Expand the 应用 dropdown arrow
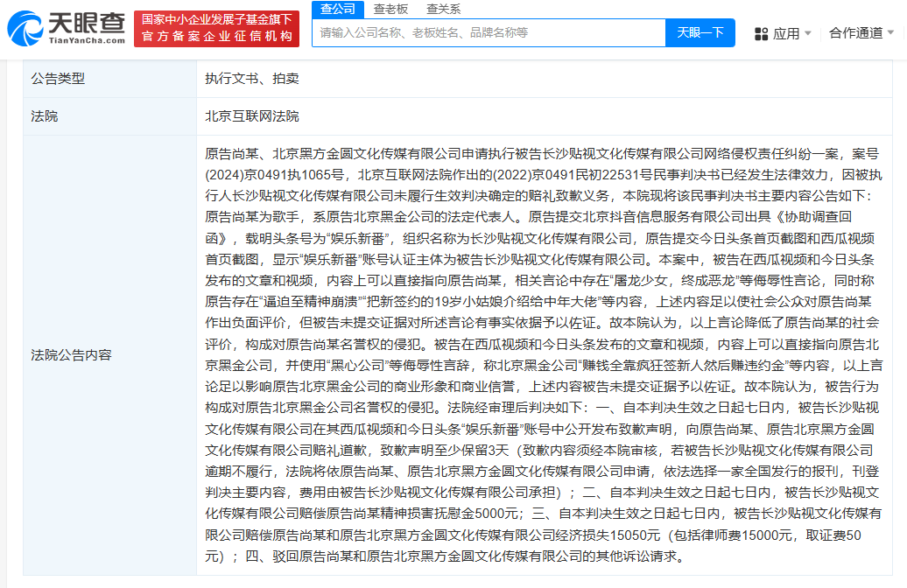This screenshot has height=588, width=907. (x=808, y=33)
